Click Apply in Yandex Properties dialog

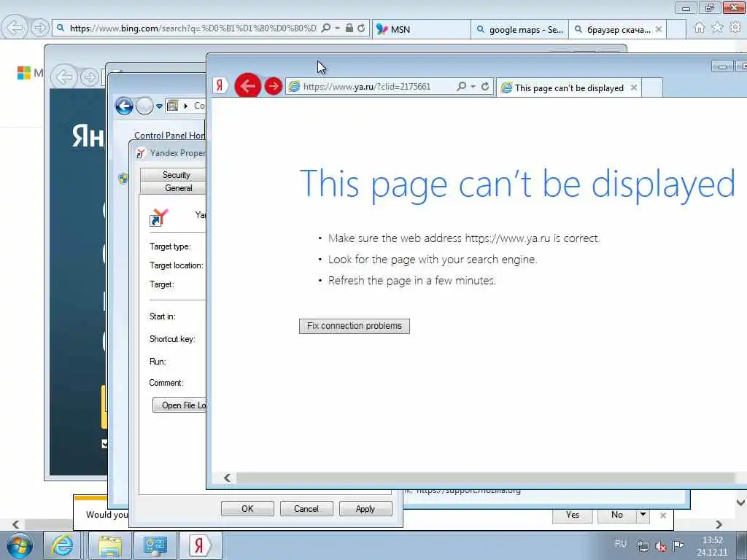click(x=365, y=508)
